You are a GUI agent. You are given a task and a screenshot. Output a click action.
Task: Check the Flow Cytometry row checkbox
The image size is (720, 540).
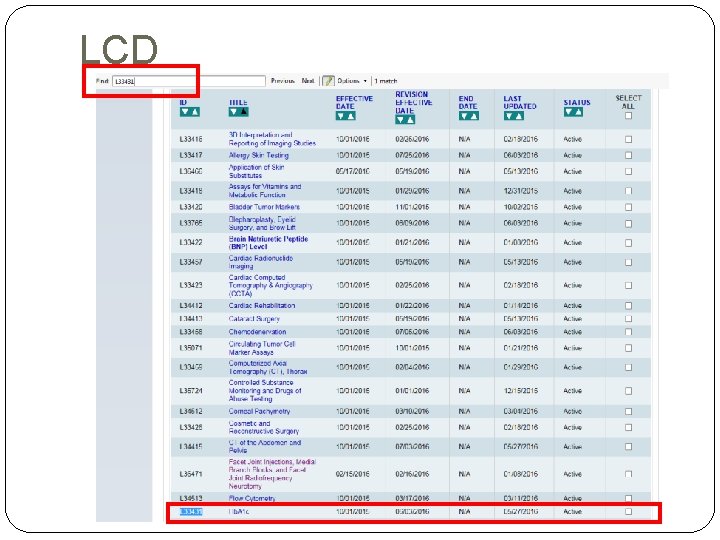[x=628, y=498]
